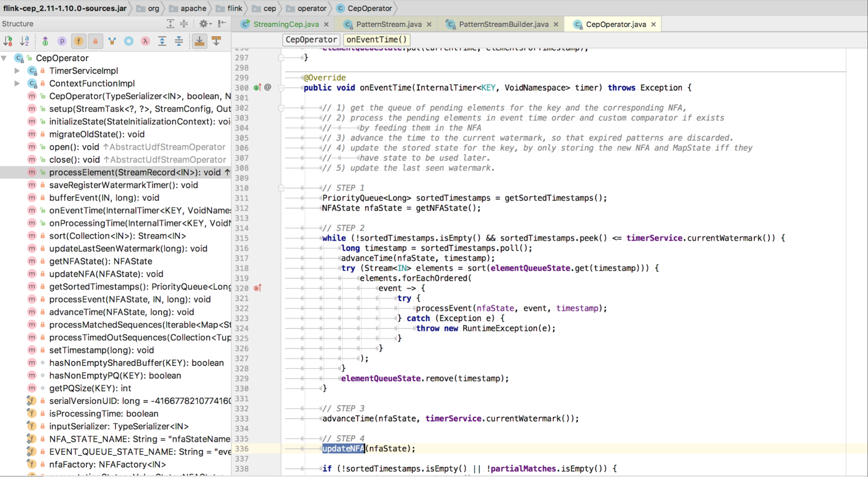Open the PatternStreamBuilder.java tab
The height and width of the screenshot is (477, 868).
point(503,24)
